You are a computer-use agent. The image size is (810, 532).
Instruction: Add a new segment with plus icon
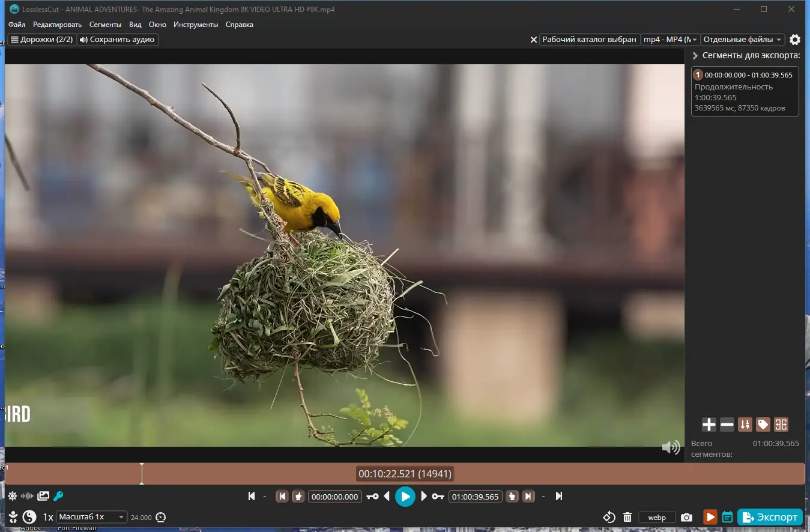point(709,425)
